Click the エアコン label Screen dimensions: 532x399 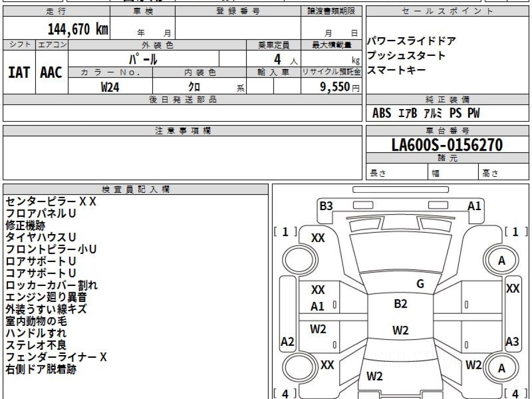(x=52, y=45)
